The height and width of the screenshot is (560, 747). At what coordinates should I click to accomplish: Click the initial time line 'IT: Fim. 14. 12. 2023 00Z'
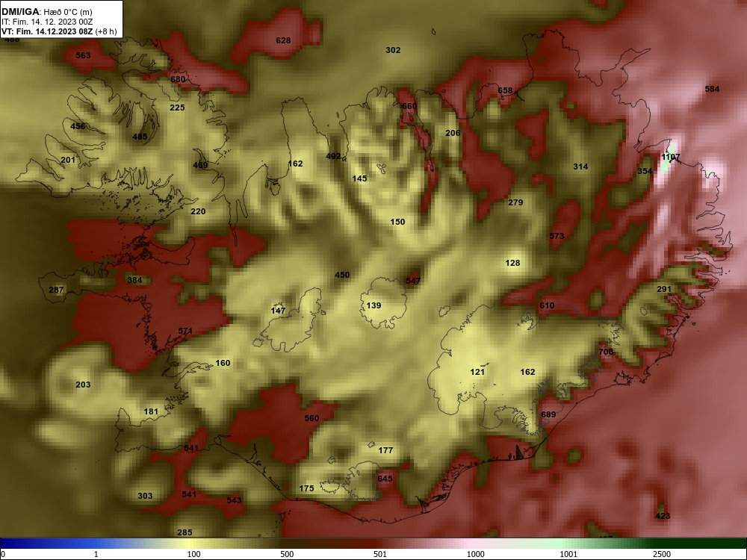click(x=44, y=22)
